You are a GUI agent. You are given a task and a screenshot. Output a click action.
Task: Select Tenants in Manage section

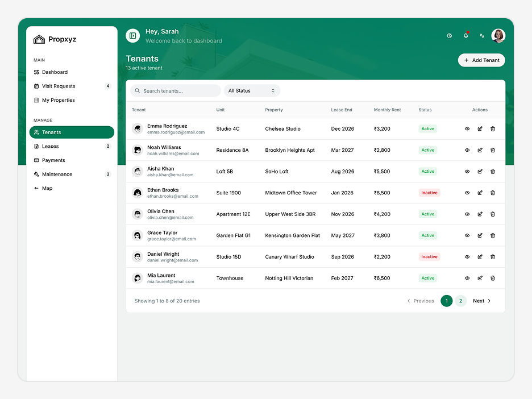[x=72, y=132]
